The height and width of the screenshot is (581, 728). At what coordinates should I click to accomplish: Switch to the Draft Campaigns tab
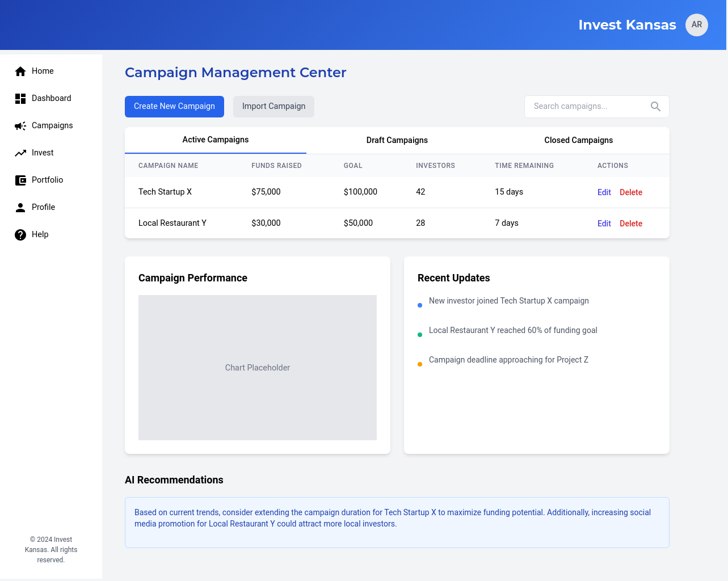[397, 140]
